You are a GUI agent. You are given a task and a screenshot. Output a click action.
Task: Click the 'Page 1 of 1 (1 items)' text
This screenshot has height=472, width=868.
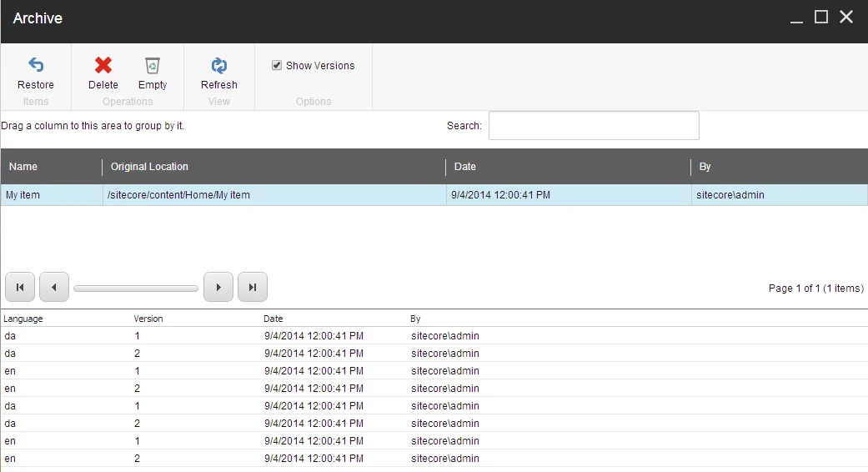tap(816, 289)
